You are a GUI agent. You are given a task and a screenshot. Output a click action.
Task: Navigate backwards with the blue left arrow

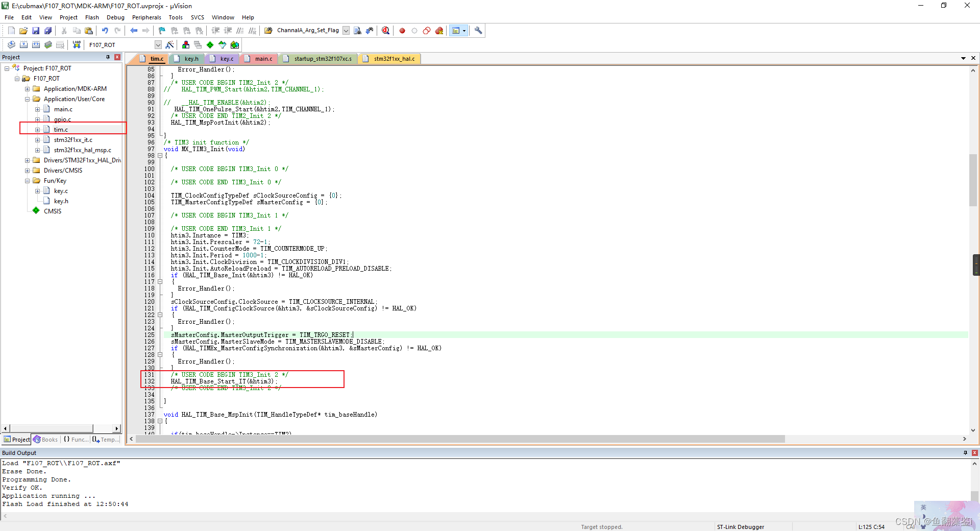pyautogui.click(x=134, y=31)
